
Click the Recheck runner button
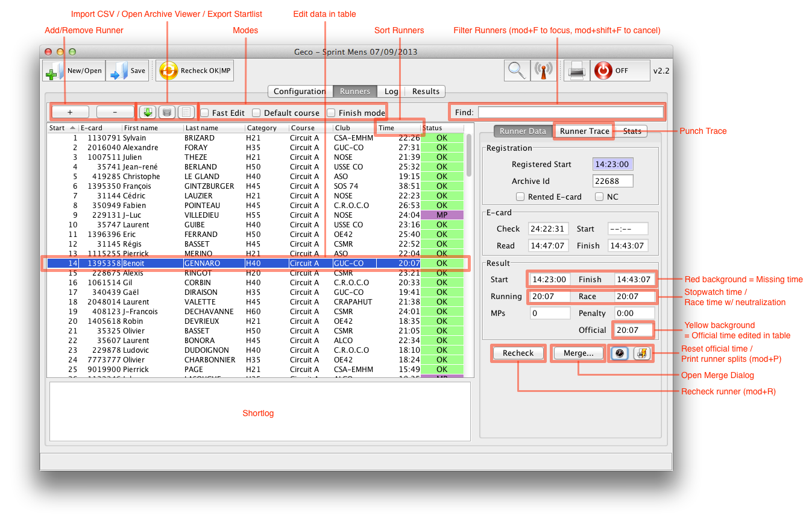click(518, 353)
